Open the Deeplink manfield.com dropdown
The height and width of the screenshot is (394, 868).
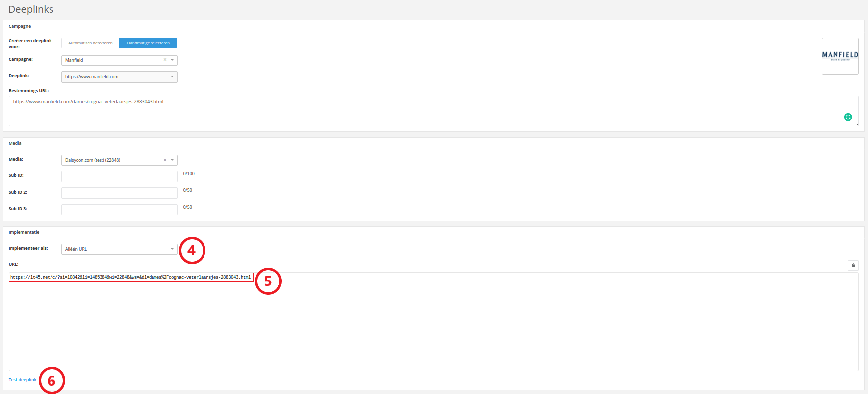point(119,77)
